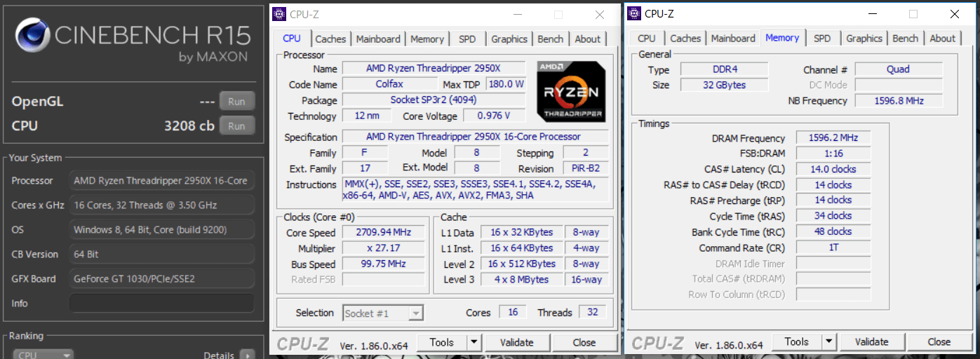Click the FSB:DRAM value 1:16
980x359 pixels.
[x=833, y=154]
